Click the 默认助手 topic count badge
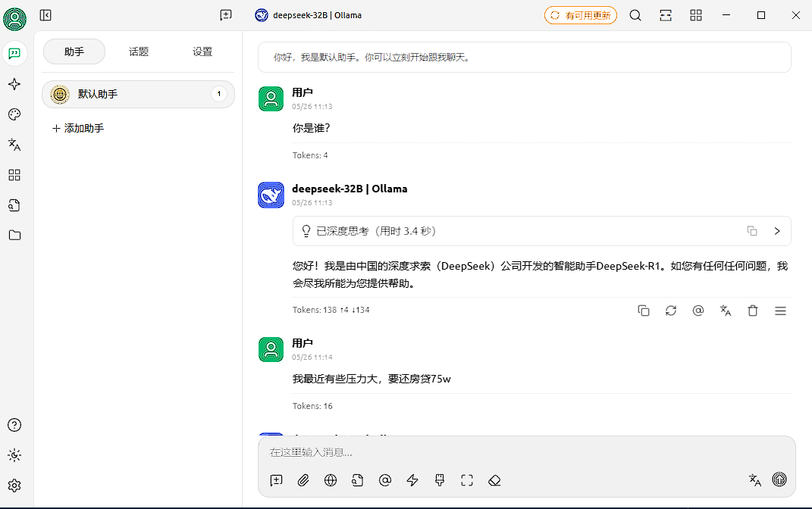 219,94
